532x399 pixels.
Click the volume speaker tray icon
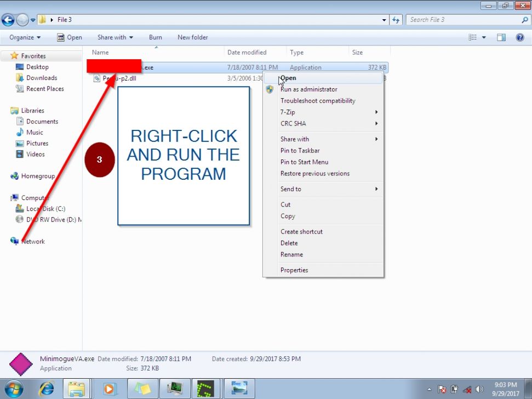pos(479,390)
